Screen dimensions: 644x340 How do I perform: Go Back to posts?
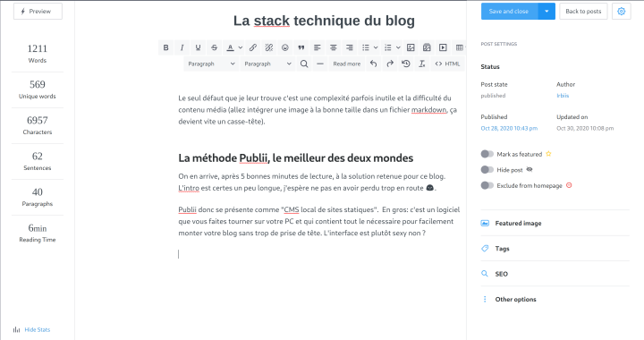point(583,11)
